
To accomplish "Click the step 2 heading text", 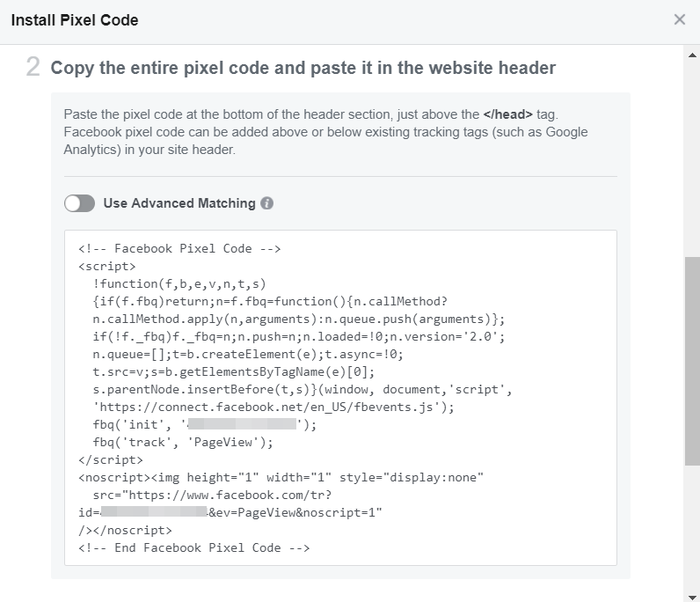I will point(303,68).
